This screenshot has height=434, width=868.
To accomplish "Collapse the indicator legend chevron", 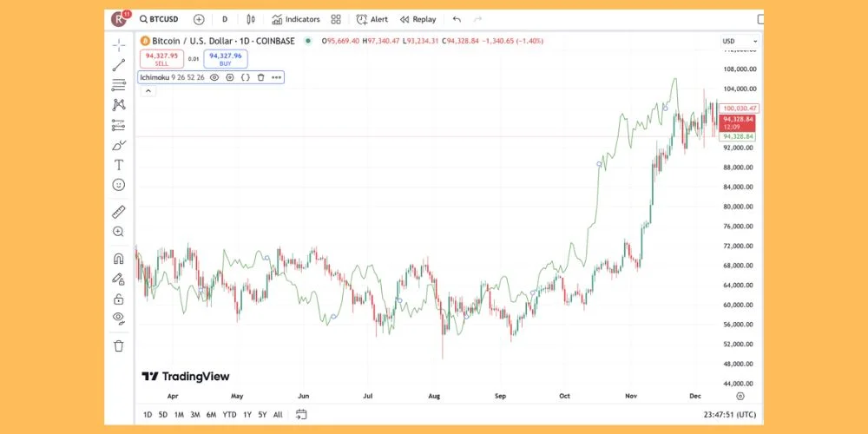I will coord(148,90).
